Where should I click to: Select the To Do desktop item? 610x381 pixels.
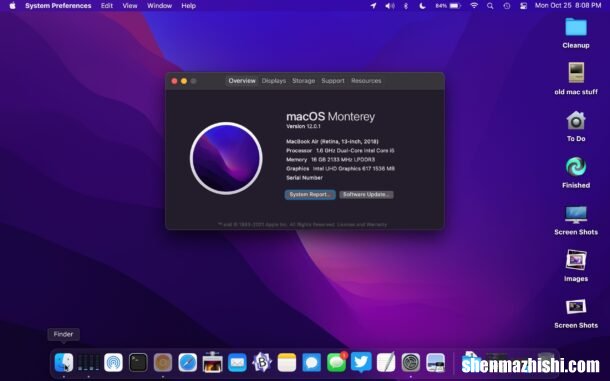pyautogui.click(x=576, y=126)
